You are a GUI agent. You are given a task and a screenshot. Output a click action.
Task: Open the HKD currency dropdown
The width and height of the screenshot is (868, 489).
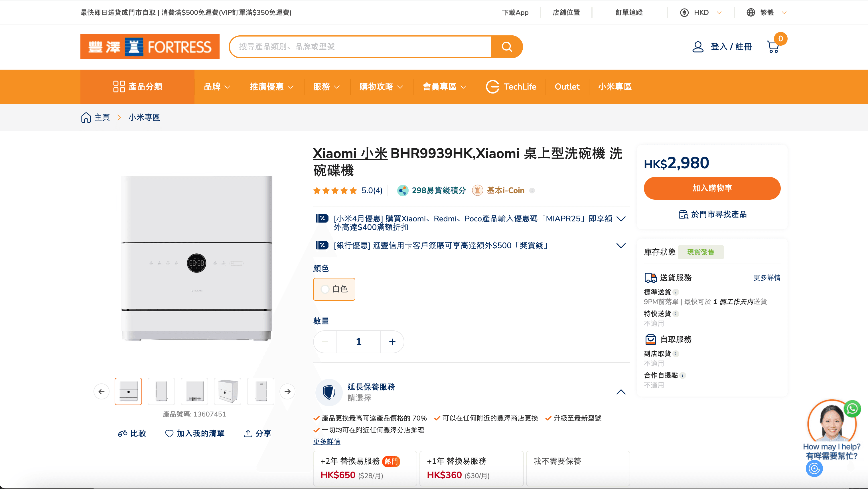click(x=701, y=13)
